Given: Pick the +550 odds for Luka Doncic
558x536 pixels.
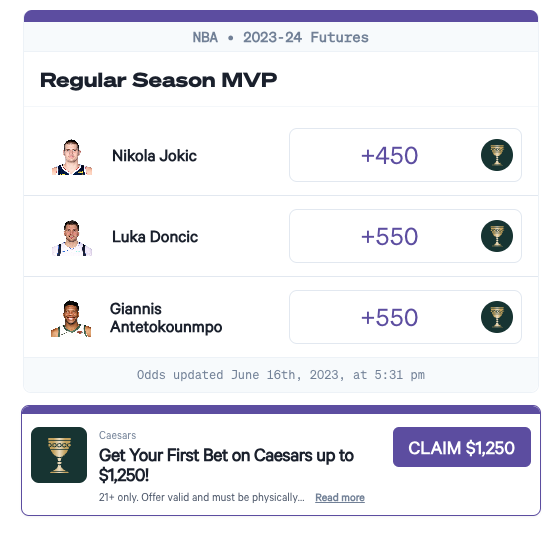Looking at the screenshot, I should pos(405,236).
